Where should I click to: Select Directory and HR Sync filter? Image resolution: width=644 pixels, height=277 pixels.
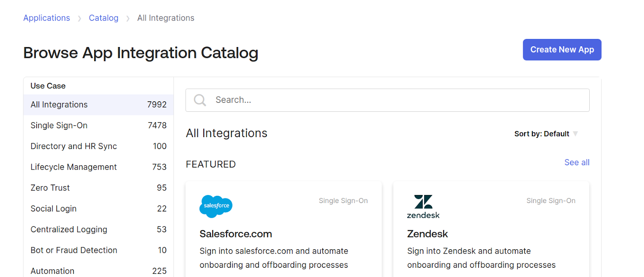[74, 146]
